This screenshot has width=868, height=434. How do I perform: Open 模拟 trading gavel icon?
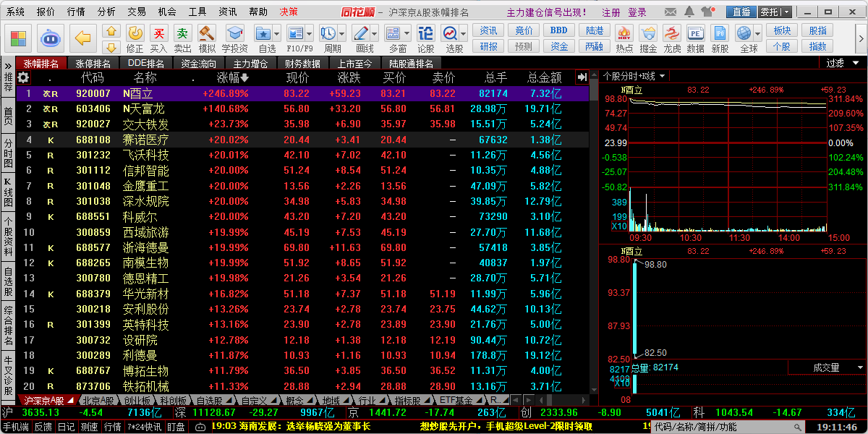(x=207, y=38)
